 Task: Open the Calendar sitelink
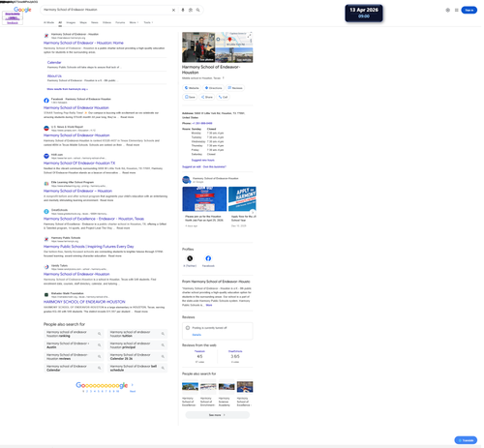(54, 62)
